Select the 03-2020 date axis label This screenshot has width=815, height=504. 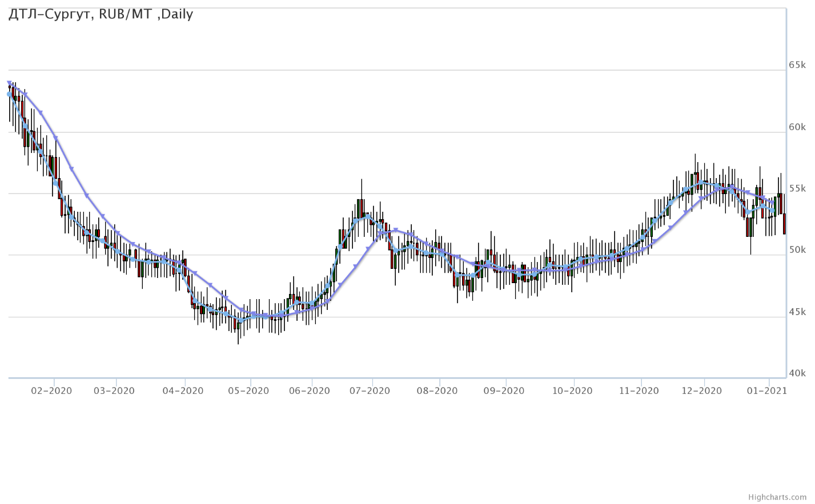[x=114, y=391]
